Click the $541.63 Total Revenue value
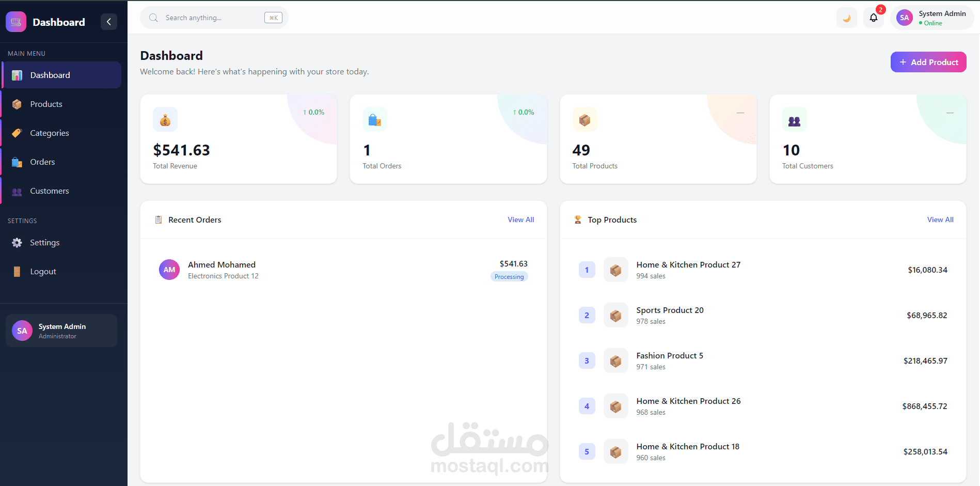This screenshot has height=486, width=980. pos(181,150)
